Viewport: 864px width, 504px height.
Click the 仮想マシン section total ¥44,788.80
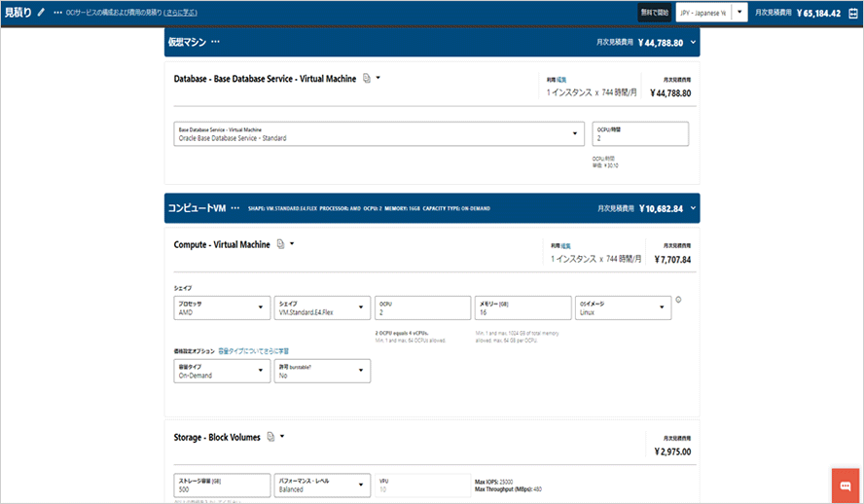pos(661,43)
